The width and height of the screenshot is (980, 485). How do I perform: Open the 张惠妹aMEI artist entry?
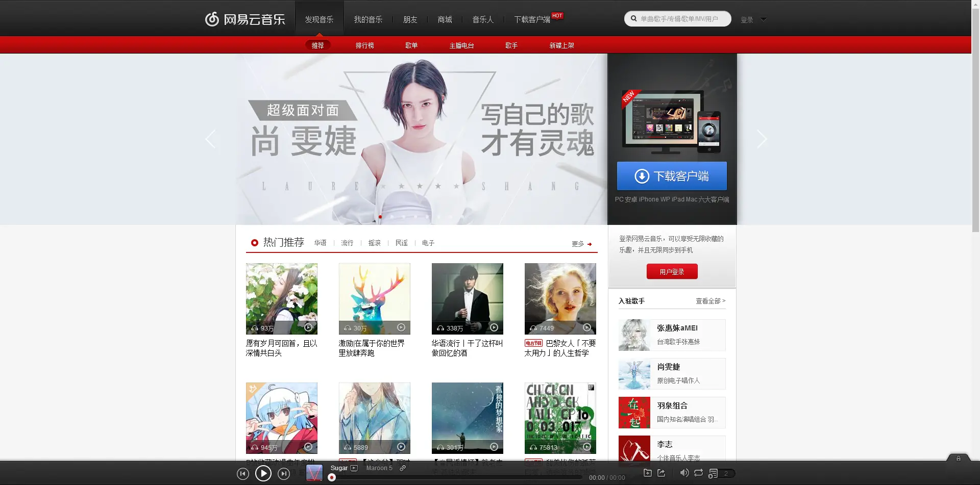[672, 335]
